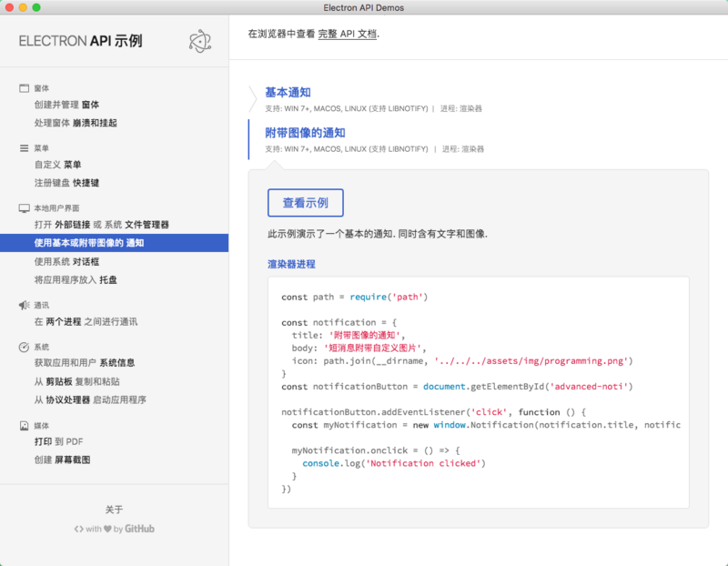Viewport: 728px width, 566px height.
Task: Open 在 两个进程 之间进行通讯 page
Action: 86,322
